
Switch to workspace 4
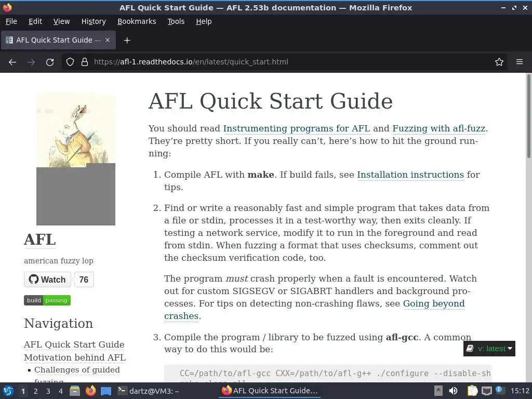click(61, 391)
